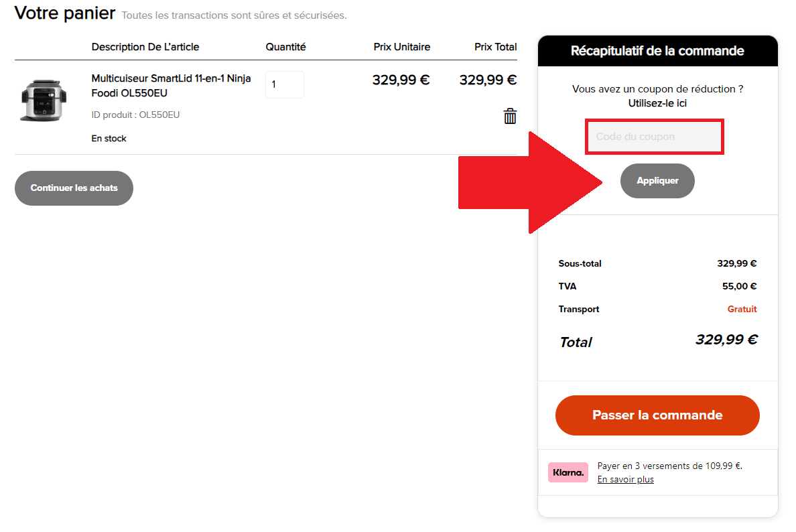
Task: Click the Prix Unitaire column header
Action: click(x=401, y=47)
